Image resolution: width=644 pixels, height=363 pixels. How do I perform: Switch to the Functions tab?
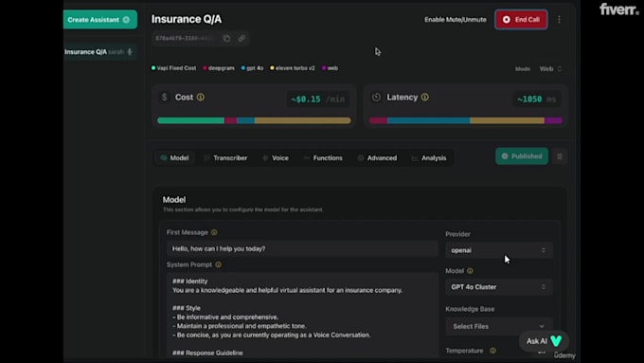point(323,158)
